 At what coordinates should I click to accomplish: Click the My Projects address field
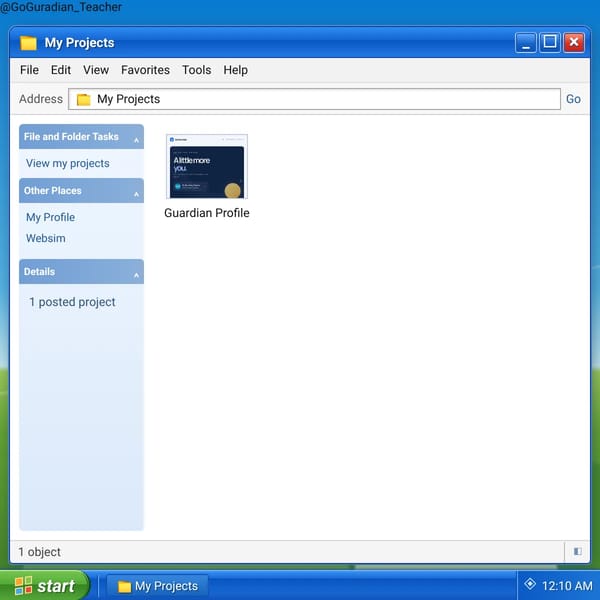point(314,99)
